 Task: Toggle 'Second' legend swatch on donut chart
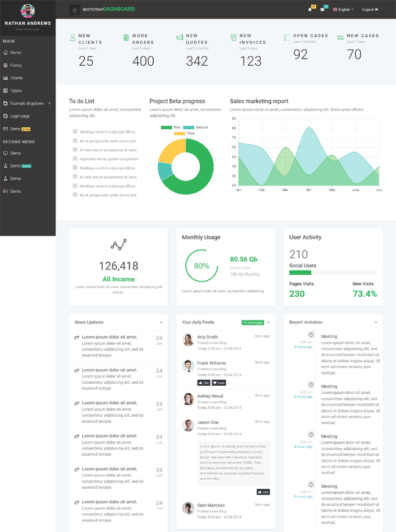pos(189,127)
